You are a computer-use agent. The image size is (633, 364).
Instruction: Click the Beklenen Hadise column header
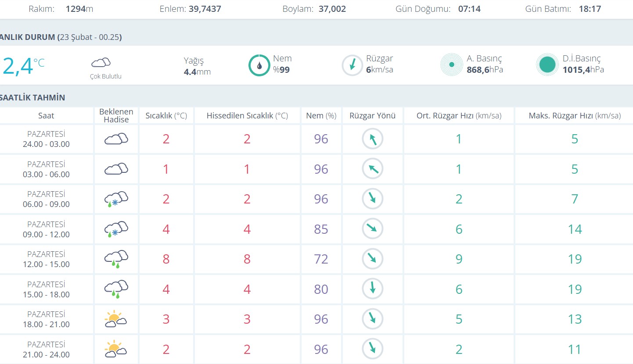116,116
